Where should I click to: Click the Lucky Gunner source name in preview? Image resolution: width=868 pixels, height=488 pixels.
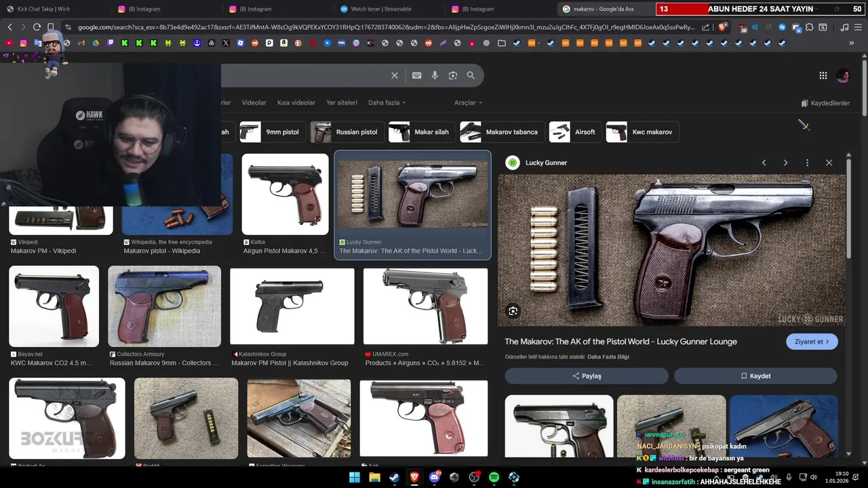pos(546,163)
